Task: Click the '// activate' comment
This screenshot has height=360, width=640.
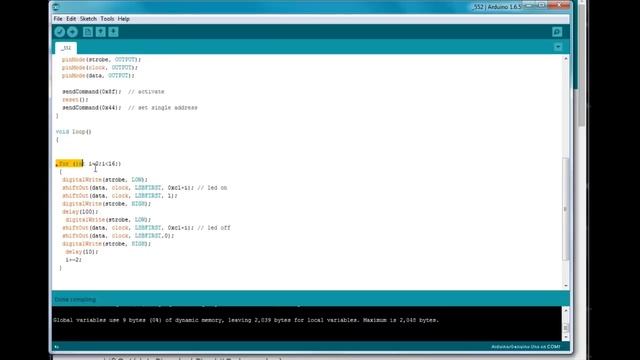Action: point(146,92)
